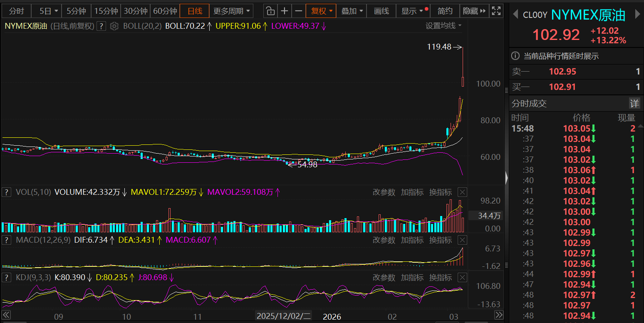
Task: Zoom in chart with plus icon
Action: click(x=285, y=11)
